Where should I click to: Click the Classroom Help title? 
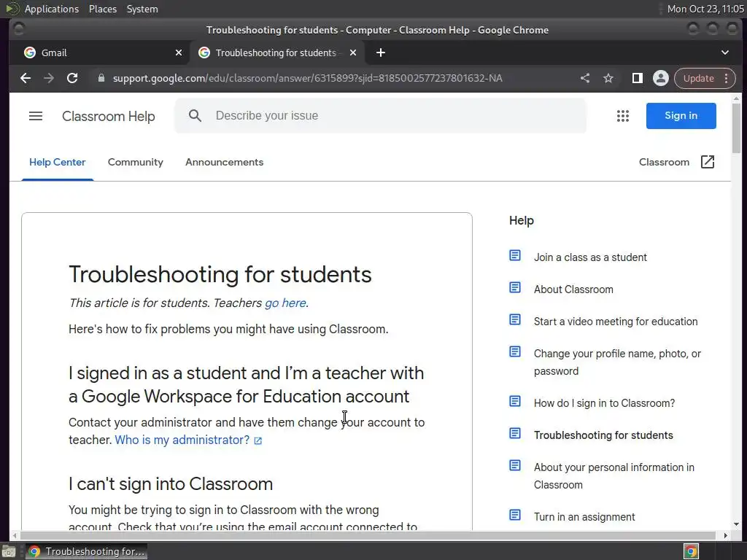click(x=108, y=116)
